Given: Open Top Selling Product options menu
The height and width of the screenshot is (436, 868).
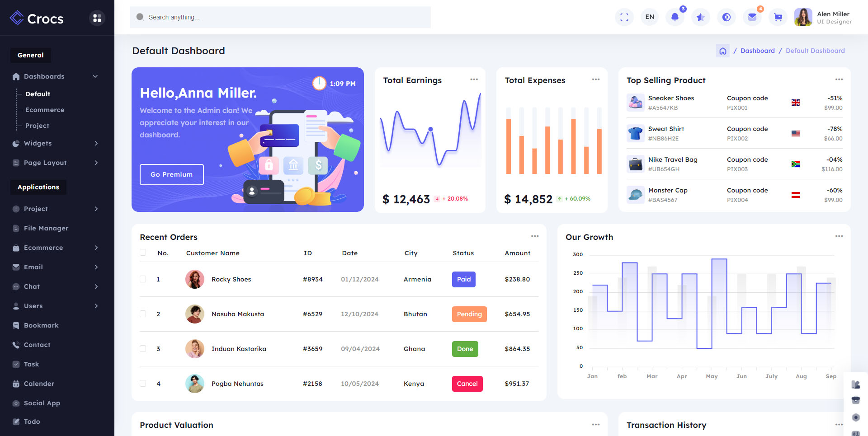Looking at the screenshot, I should coord(839,80).
